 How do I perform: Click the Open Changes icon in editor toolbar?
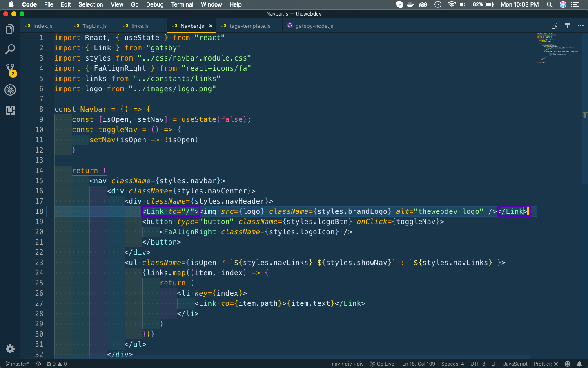pos(554,26)
